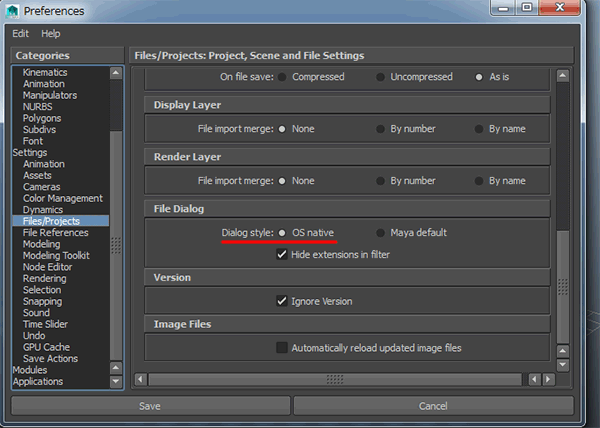
Task: Enable Automatically reload updated image files
Action: (282, 348)
